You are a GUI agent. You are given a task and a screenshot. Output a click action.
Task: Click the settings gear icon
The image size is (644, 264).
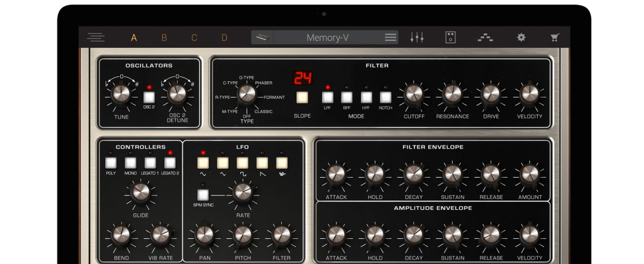click(x=521, y=37)
